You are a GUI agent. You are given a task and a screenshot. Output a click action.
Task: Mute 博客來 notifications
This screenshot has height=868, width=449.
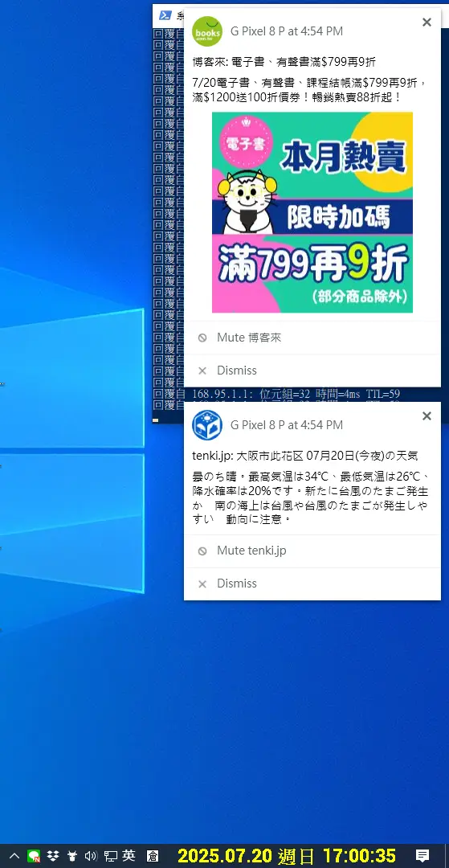(x=312, y=338)
